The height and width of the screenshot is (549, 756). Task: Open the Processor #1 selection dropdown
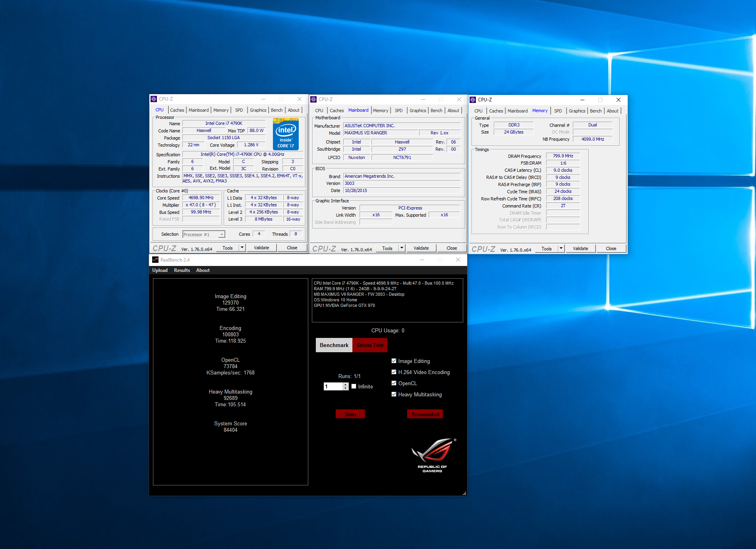click(204, 235)
